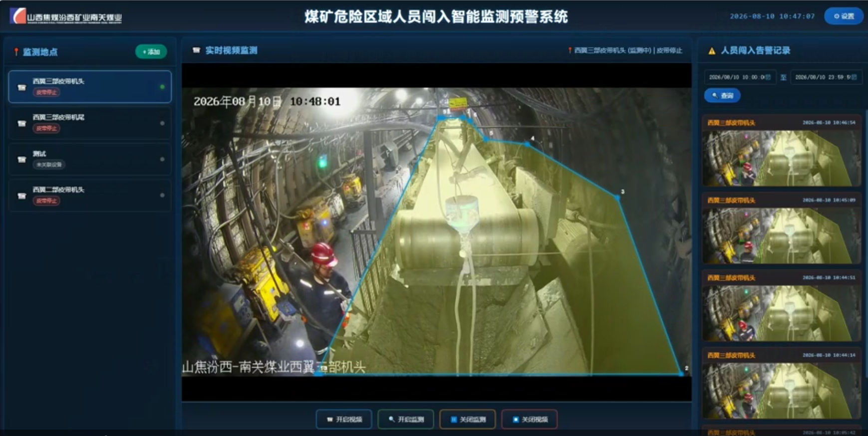Click the grey status dot of 西翼二部皮带机头
The image size is (868, 436).
tap(162, 196)
